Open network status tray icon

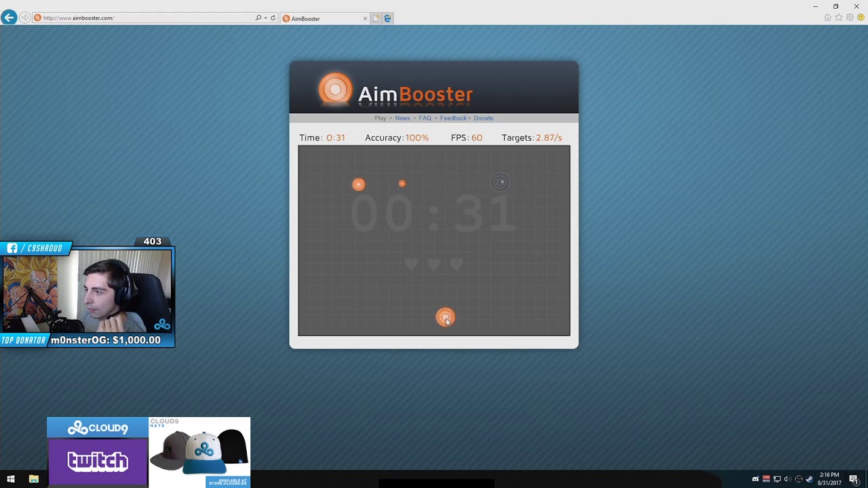click(777, 479)
